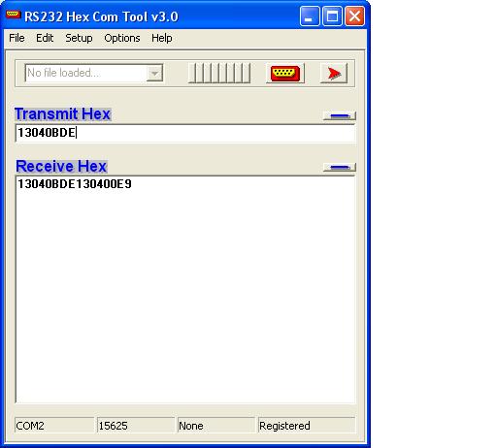
Task: Open the Edit menu
Action: [45, 38]
